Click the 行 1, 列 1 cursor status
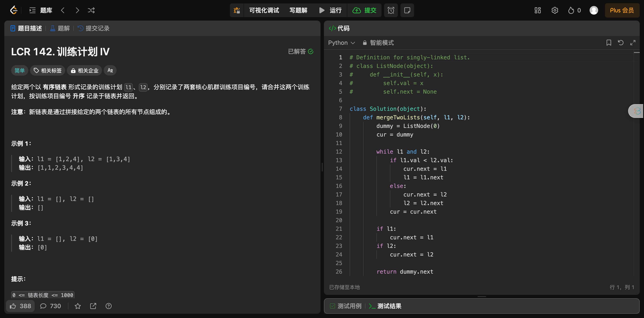 coord(622,287)
